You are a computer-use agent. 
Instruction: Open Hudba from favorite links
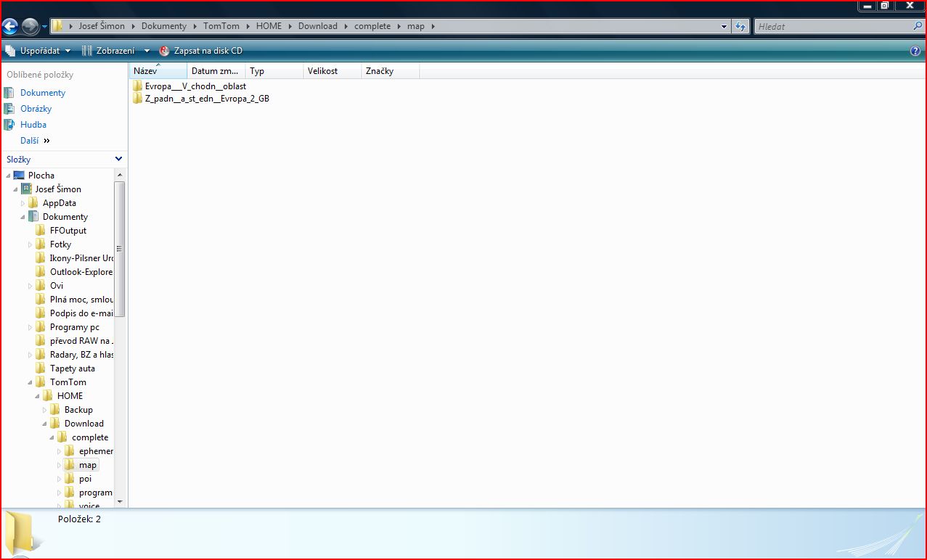(33, 125)
